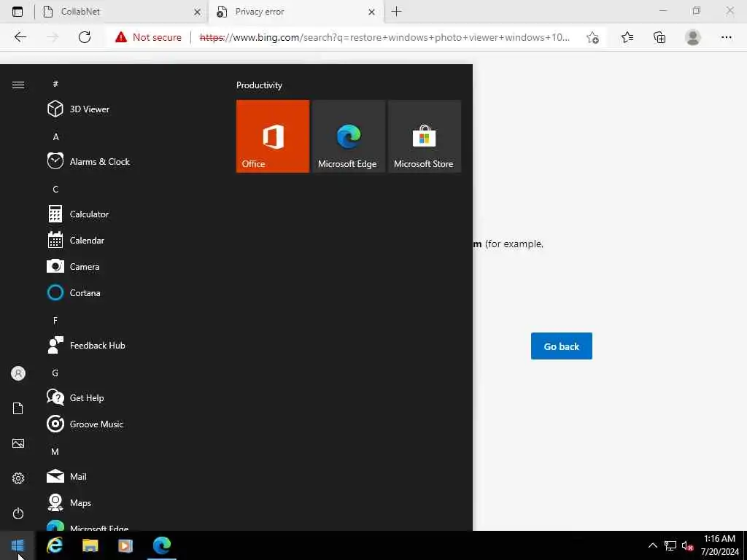
Task: Open File Explorer from the taskbar
Action: pos(90,545)
